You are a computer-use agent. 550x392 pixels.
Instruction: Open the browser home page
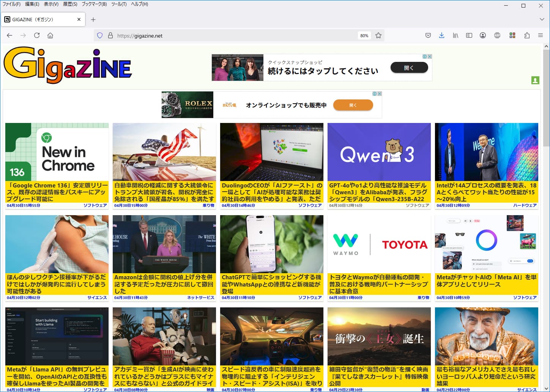pos(50,35)
